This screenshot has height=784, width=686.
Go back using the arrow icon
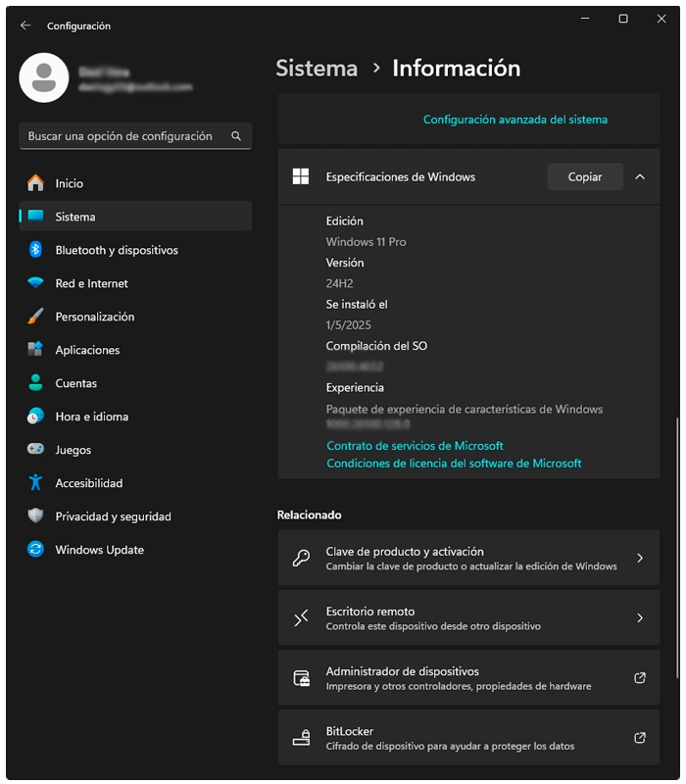coord(25,25)
